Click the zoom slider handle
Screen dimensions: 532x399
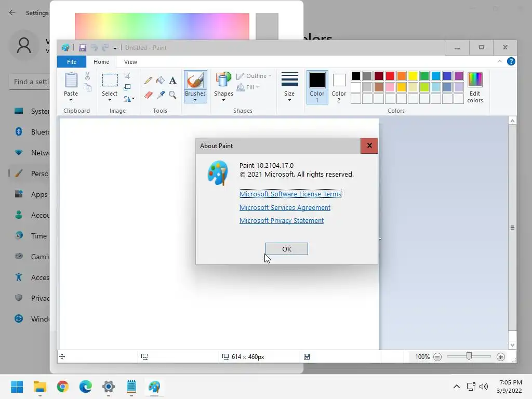469,356
